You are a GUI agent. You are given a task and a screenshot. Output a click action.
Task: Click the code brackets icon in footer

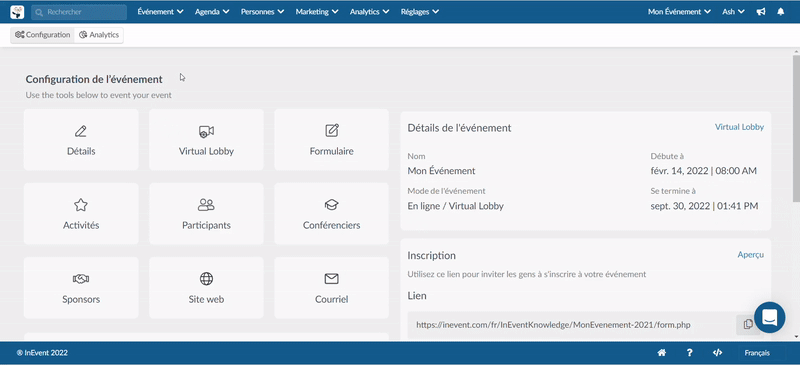(717, 353)
